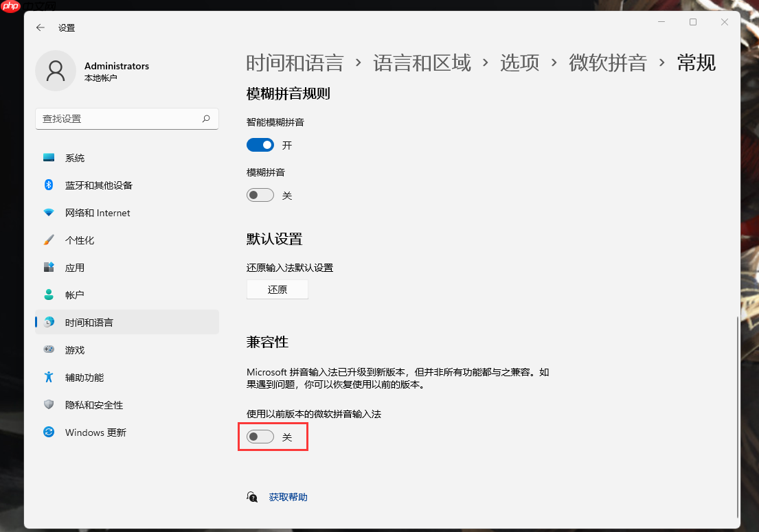Click the 个性化 personalization brush icon
Viewport: 759px width, 532px height.
click(x=49, y=240)
